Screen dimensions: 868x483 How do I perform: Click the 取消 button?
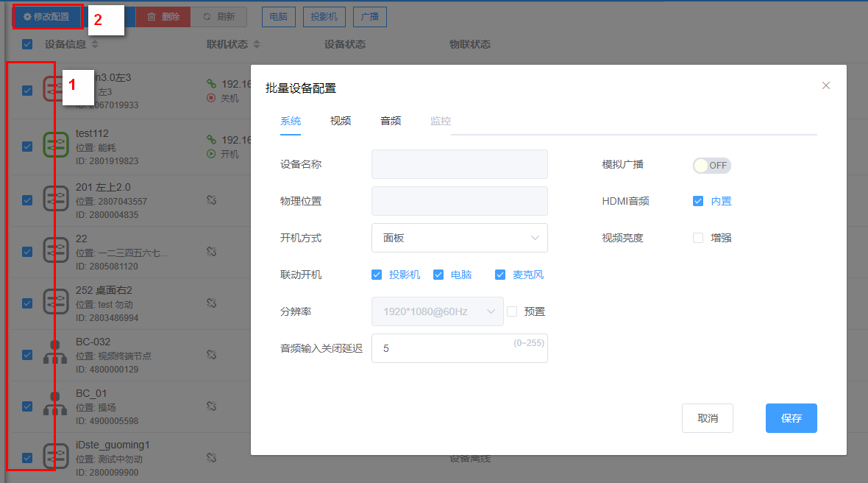(x=707, y=418)
